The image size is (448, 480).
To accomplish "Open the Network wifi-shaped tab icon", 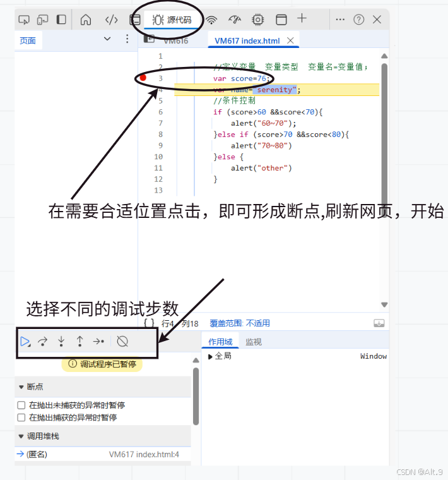I will (211, 20).
